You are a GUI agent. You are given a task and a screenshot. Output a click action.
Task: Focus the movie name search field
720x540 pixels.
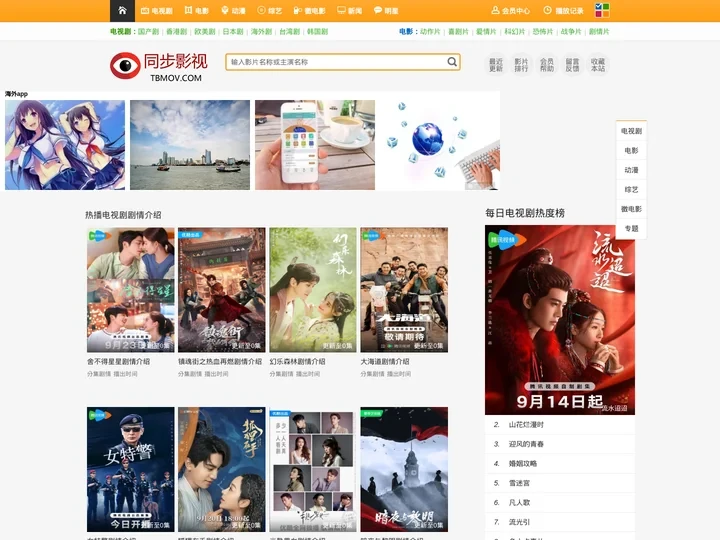tap(336, 62)
